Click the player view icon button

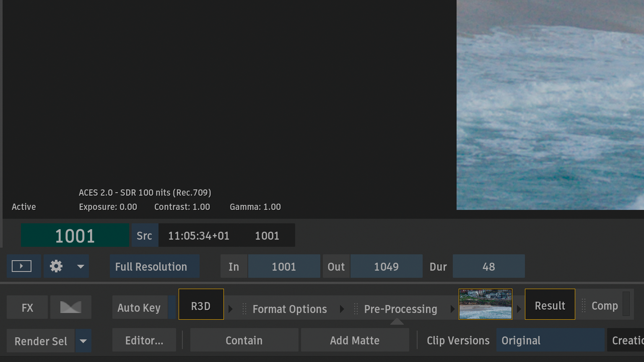coord(23,266)
